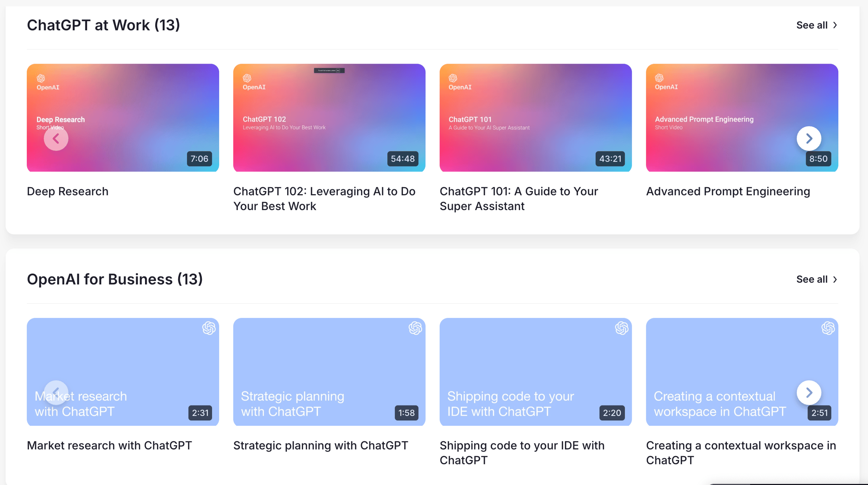The height and width of the screenshot is (485, 868).
Task: Open Shipping code to your IDE thumbnail
Action: 536,372
